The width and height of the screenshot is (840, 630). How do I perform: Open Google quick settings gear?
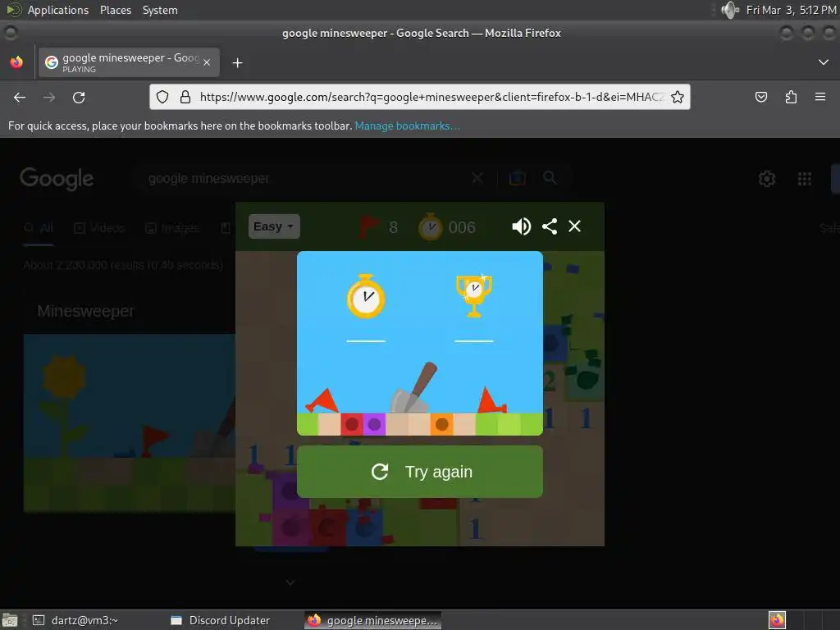767,178
